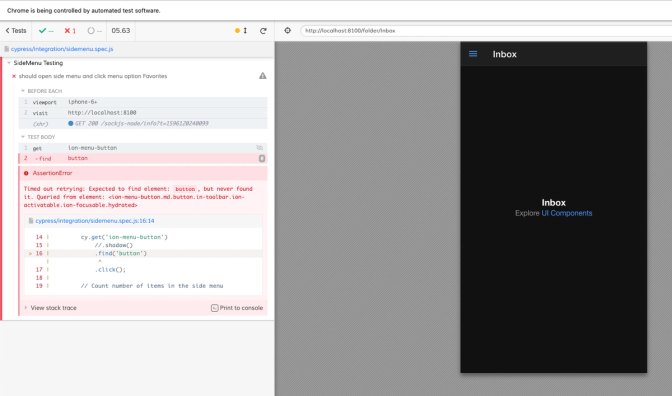Rerun all tests with the reload icon
The height and width of the screenshot is (396, 672).
[263, 31]
